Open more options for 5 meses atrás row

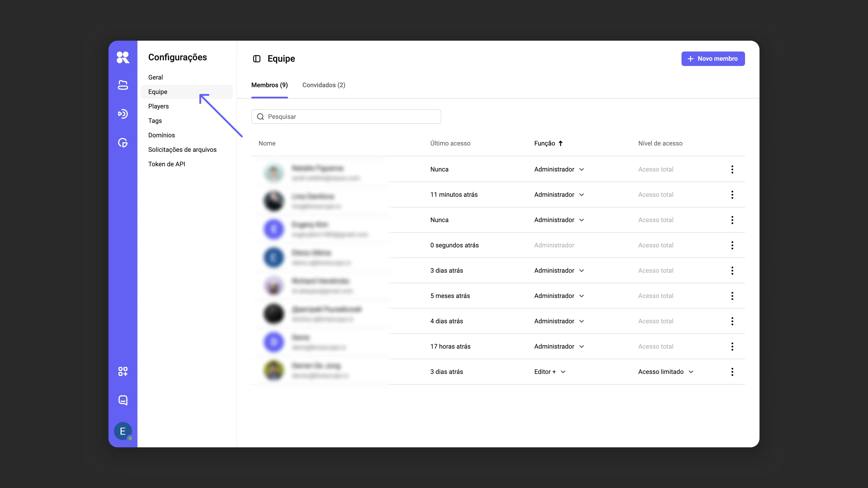click(x=732, y=296)
